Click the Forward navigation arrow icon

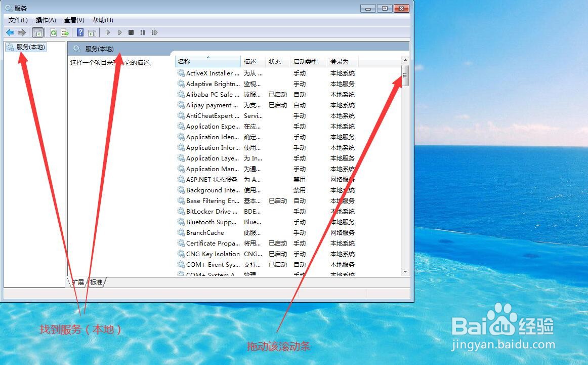21,32
